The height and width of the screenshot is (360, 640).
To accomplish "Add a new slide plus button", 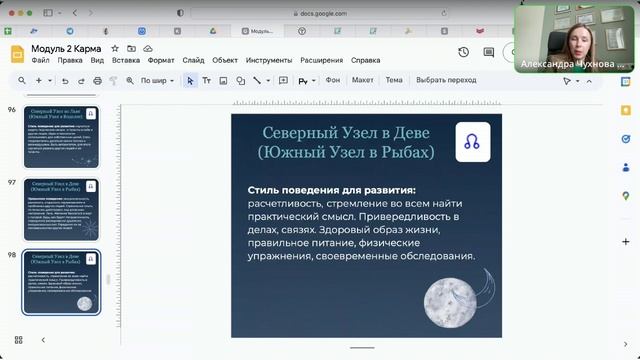I will click(x=38, y=80).
